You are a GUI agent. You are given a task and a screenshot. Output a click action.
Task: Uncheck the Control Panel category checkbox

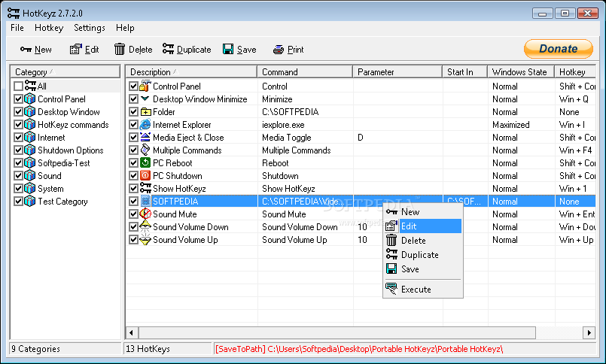point(18,99)
